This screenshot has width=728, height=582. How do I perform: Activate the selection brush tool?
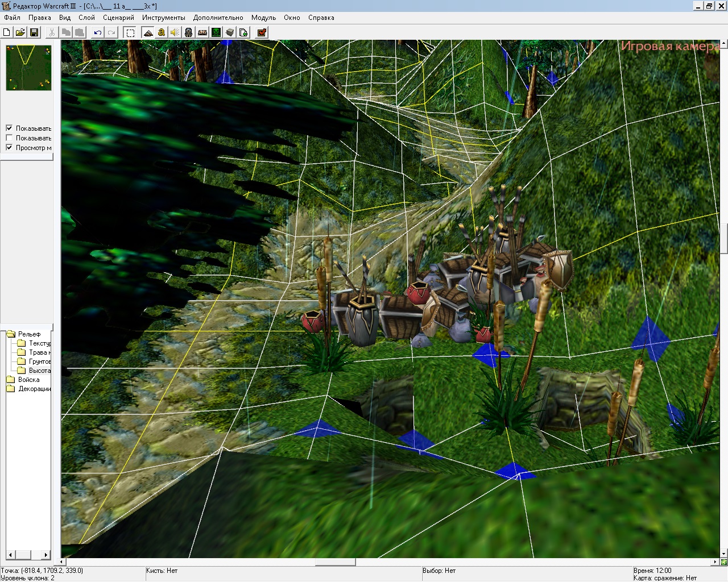(x=130, y=32)
